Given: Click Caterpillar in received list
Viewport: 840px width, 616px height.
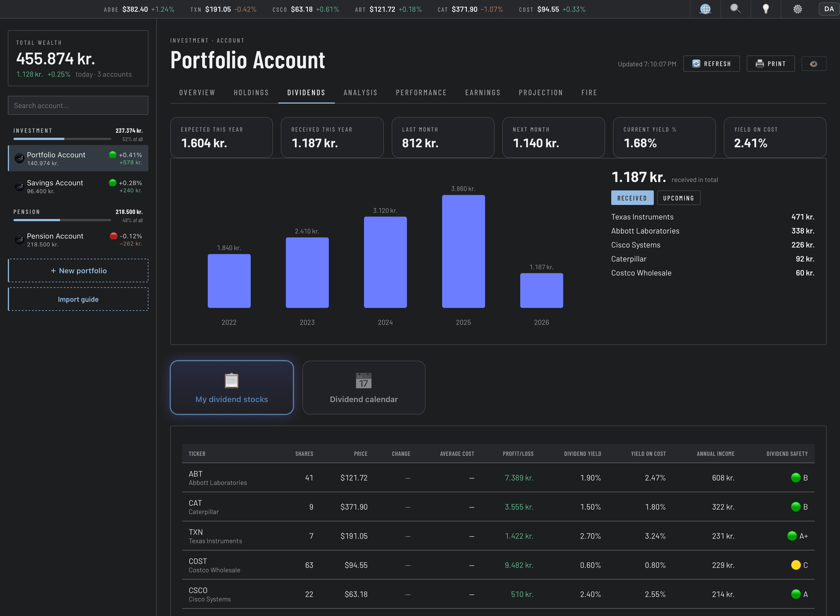Looking at the screenshot, I should (629, 259).
